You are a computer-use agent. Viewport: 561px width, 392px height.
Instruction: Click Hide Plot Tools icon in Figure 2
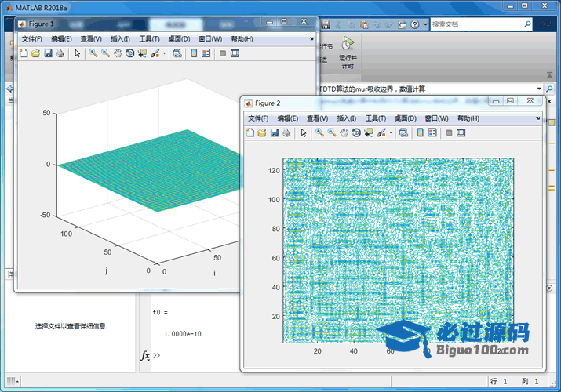pos(450,133)
